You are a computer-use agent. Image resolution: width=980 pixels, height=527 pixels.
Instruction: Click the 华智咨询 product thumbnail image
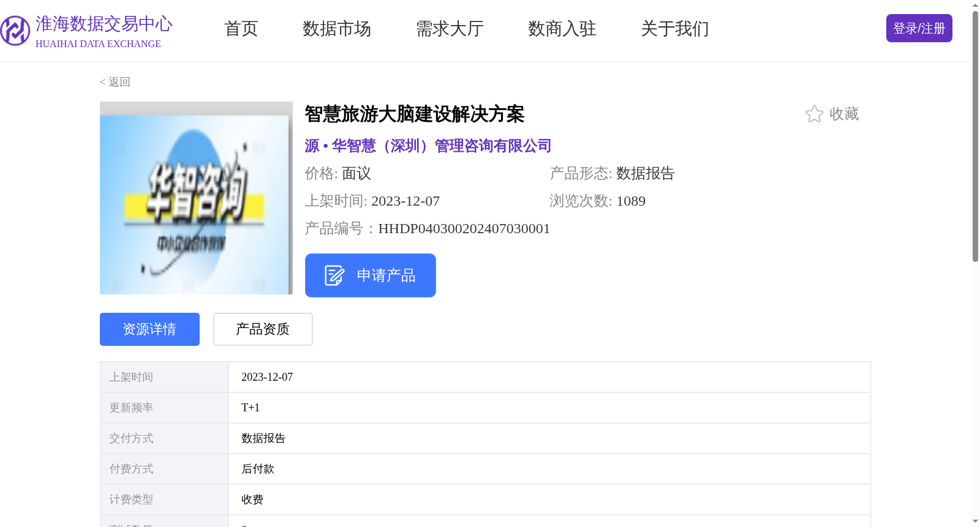click(196, 198)
